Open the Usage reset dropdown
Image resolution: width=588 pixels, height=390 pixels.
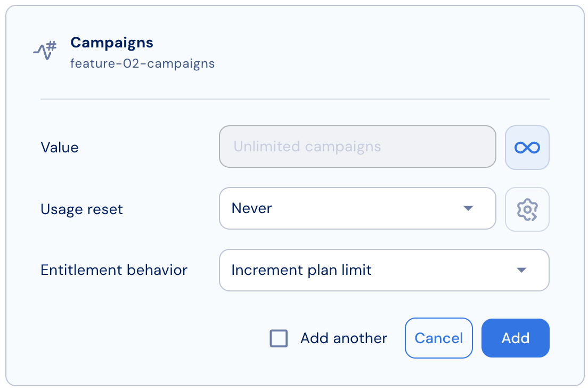[x=357, y=208]
